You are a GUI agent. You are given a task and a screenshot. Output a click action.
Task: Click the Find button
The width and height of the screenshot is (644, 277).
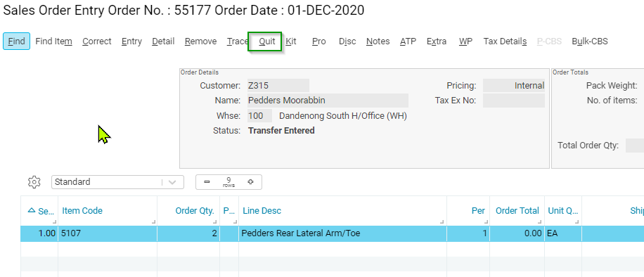[x=16, y=41]
